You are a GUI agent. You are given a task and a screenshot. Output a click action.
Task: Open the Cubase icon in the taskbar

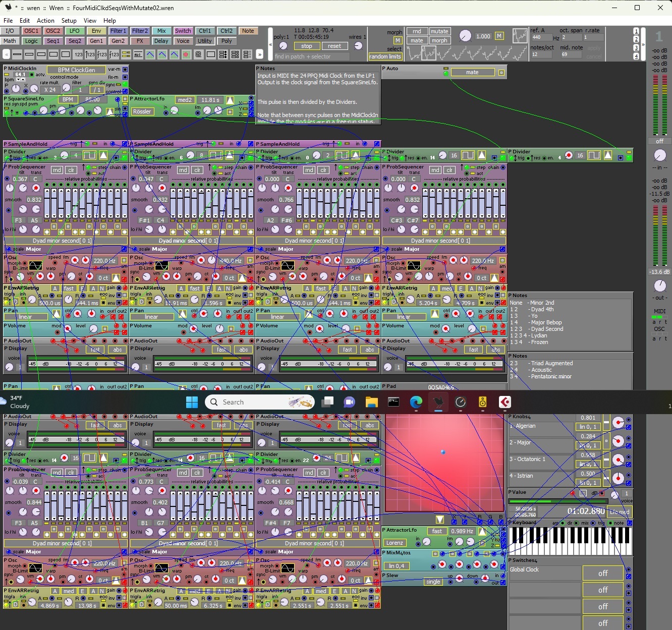505,402
